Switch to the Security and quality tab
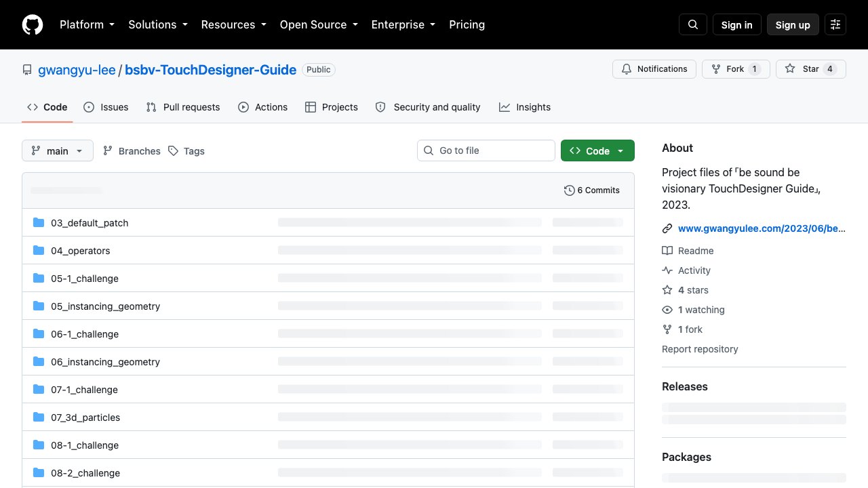 pyautogui.click(x=428, y=107)
